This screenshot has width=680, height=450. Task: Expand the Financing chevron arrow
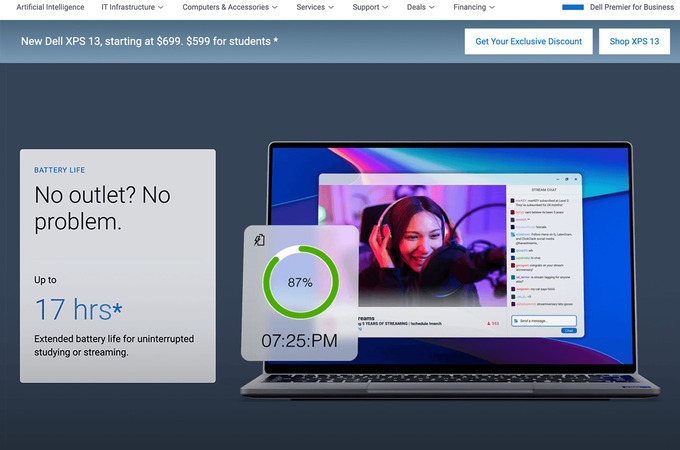492,7
